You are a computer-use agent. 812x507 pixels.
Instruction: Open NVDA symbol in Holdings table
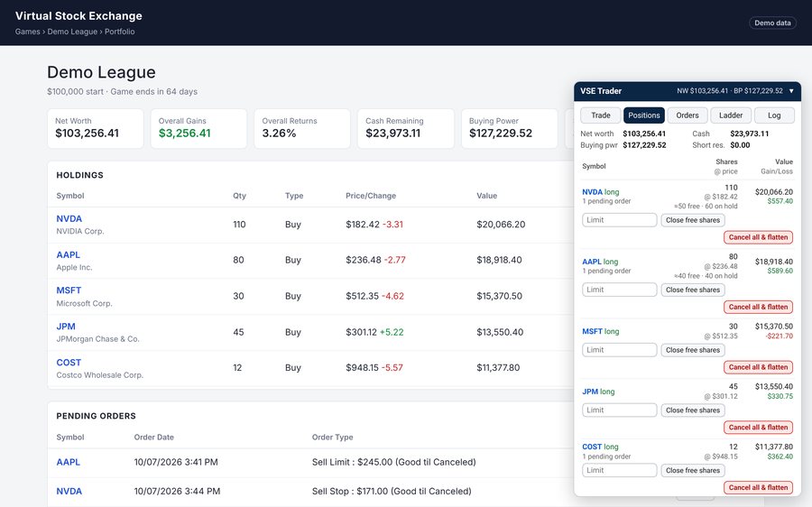(x=69, y=218)
